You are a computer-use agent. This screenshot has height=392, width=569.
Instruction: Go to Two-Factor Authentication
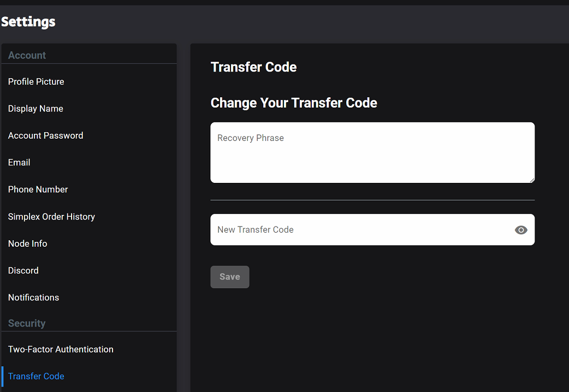coord(61,349)
